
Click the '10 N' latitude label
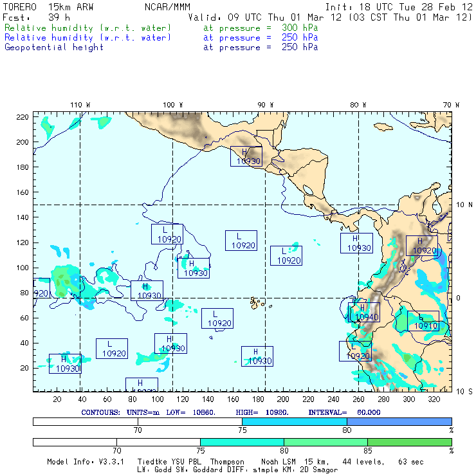coord(464,205)
